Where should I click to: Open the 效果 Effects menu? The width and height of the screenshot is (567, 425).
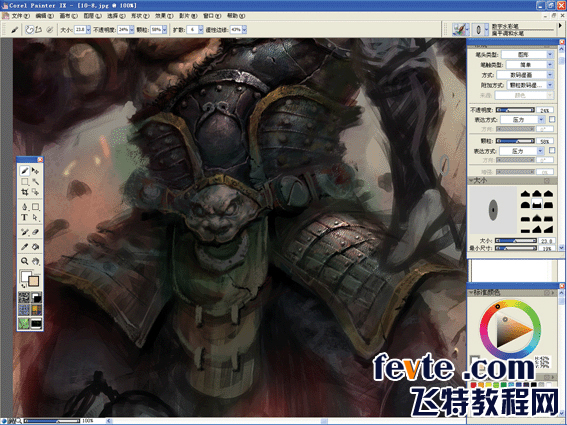[164, 16]
